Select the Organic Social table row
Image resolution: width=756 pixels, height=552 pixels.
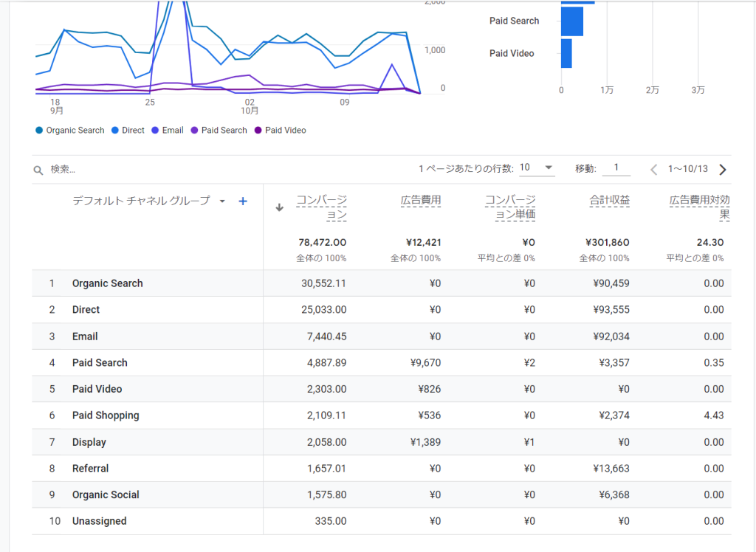382,494
